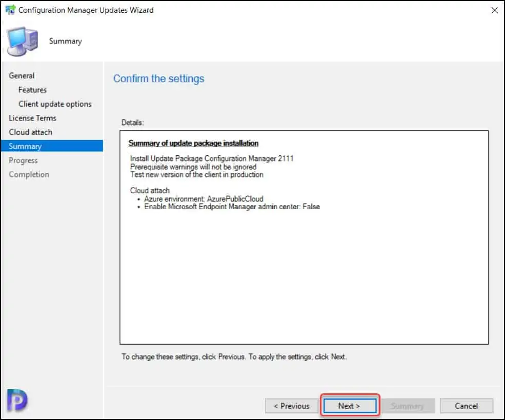Click 'Summary of update package installation' heading

(193, 143)
